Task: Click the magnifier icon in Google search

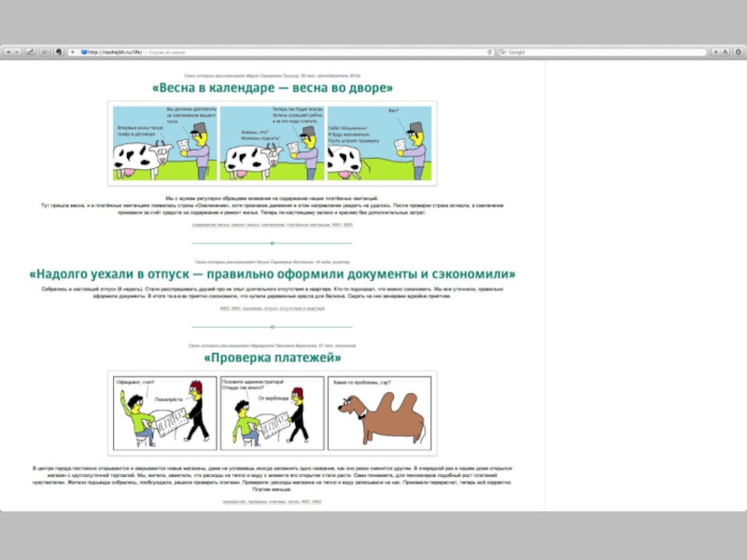Action: (x=502, y=52)
